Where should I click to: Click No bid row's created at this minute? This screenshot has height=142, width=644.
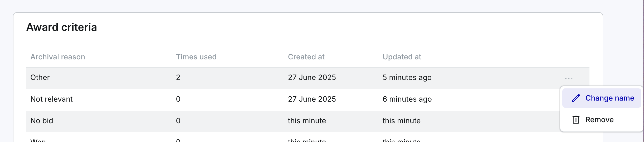(x=307, y=121)
